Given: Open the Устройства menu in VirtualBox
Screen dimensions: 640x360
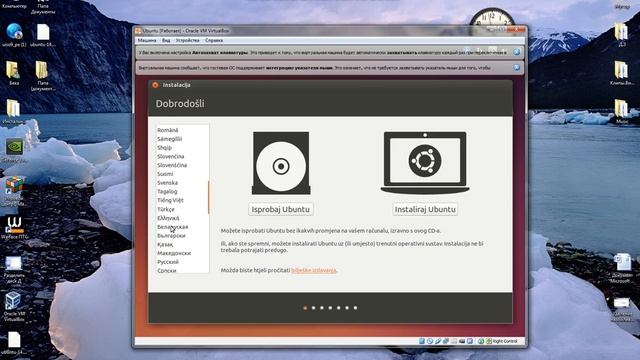Looking at the screenshot, I should tap(187, 40).
